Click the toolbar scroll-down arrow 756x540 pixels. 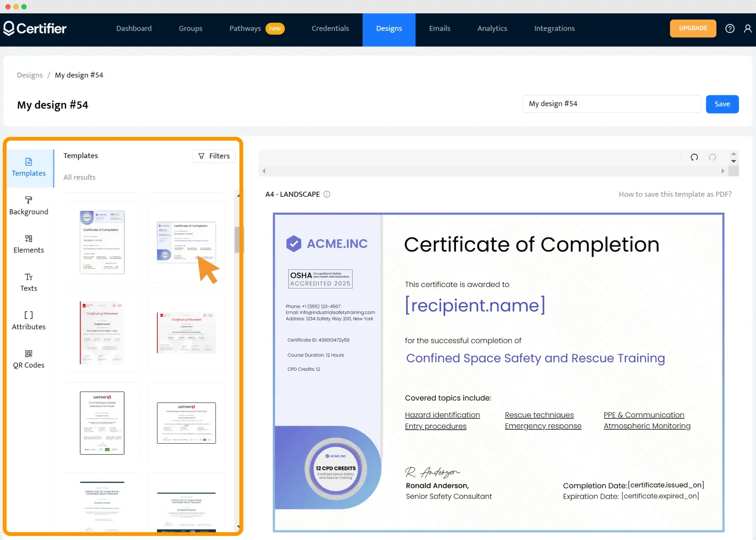(733, 161)
